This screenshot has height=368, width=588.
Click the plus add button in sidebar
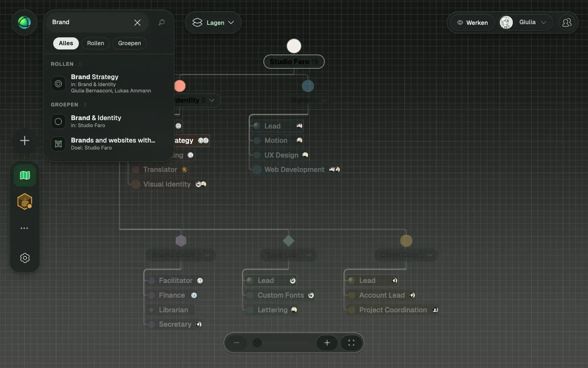pyautogui.click(x=24, y=141)
